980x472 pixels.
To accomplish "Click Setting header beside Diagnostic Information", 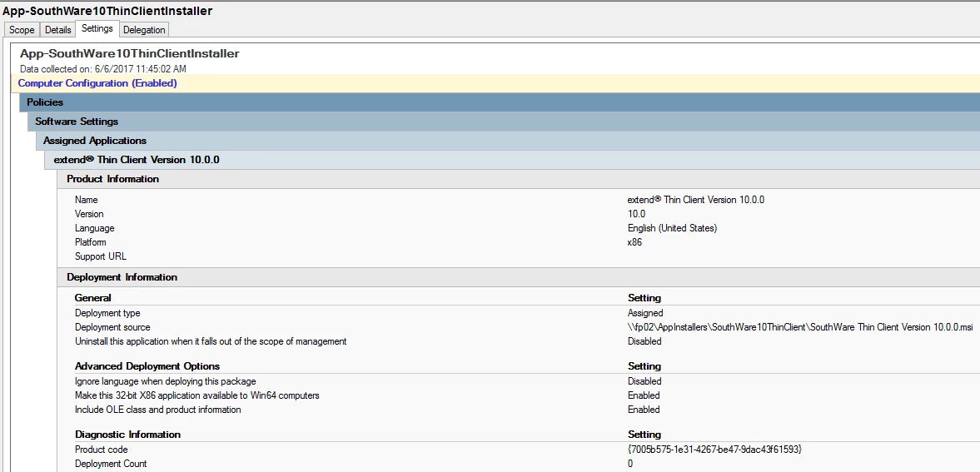I will (x=644, y=434).
